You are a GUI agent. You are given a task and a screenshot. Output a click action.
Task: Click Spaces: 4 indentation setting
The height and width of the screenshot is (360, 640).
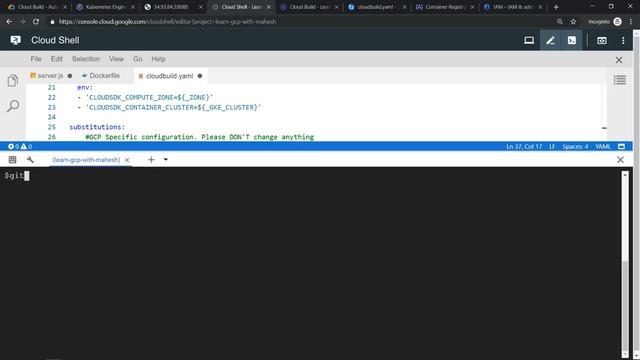click(575, 147)
